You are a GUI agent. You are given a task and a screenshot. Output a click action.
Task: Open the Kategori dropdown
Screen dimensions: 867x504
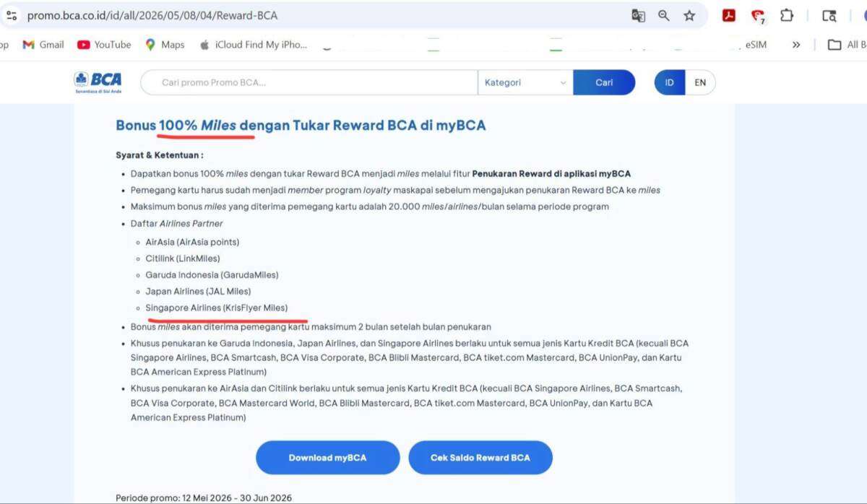525,82
